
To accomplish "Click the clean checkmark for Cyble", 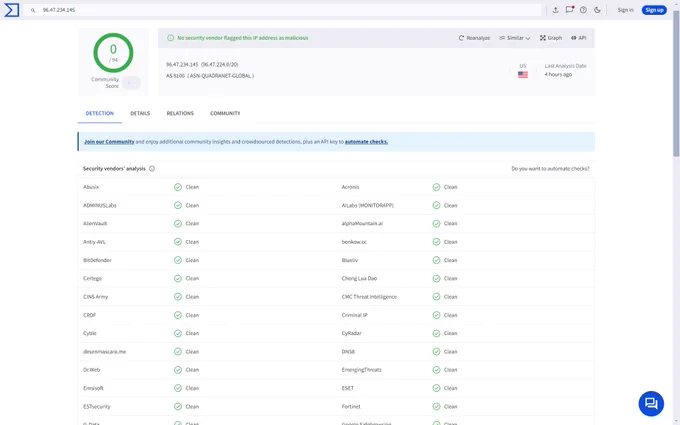I will [x=178, y=333].
